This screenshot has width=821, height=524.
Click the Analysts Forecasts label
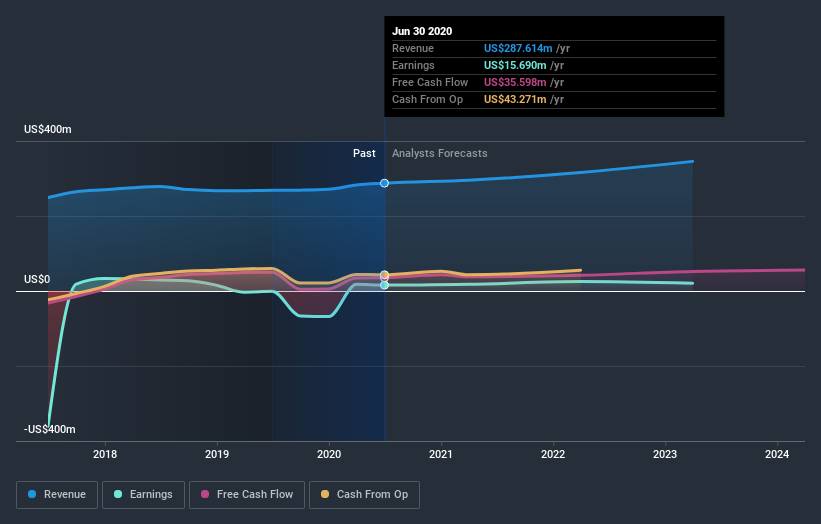pyautogui.click(x=440, y=153)
